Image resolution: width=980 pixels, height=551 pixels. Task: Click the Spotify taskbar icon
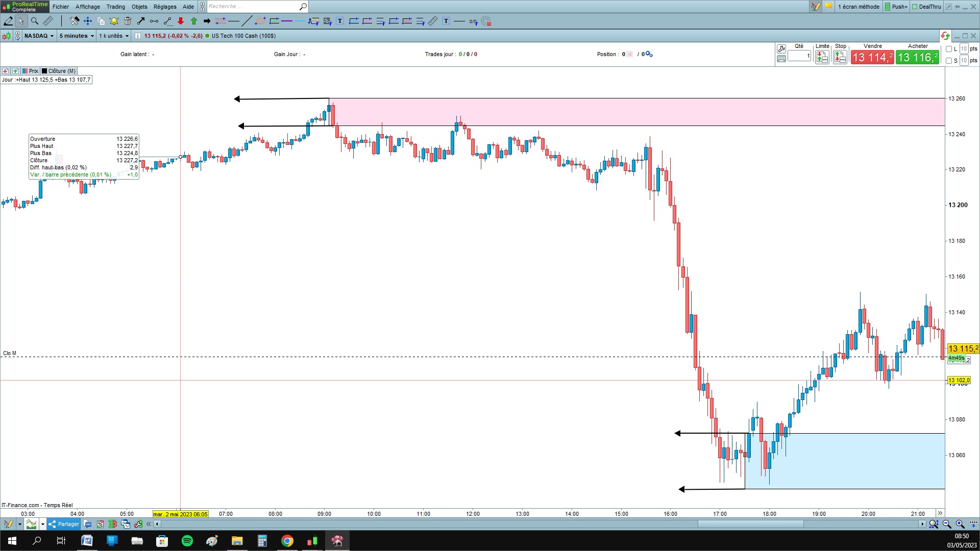tap(187, 541)
